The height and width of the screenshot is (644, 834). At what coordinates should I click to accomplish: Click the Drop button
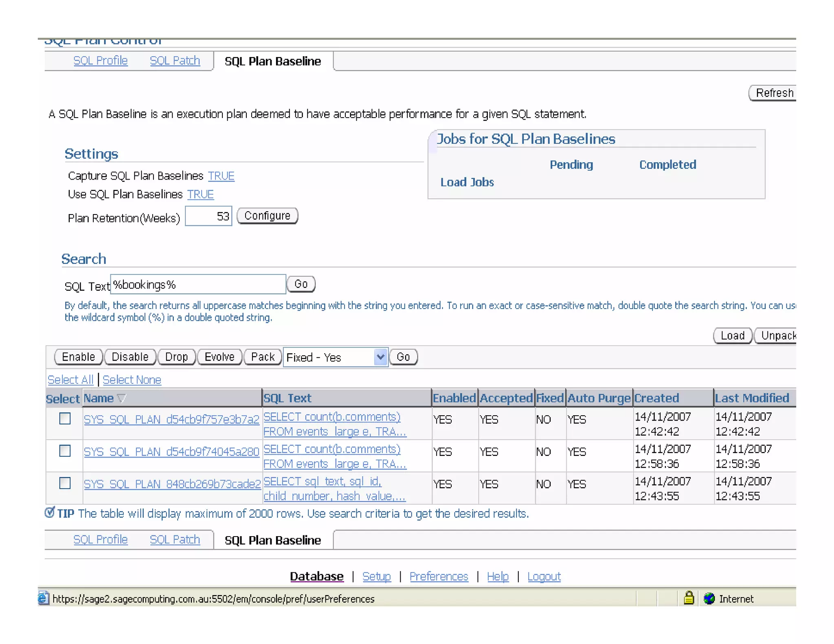176,357
